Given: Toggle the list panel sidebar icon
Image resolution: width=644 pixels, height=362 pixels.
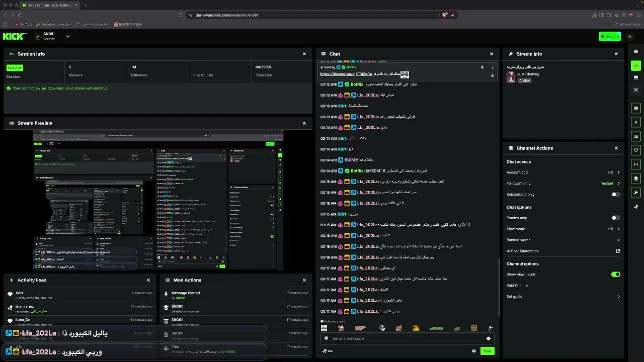Looking at the screenshot, I should (636, 136).
